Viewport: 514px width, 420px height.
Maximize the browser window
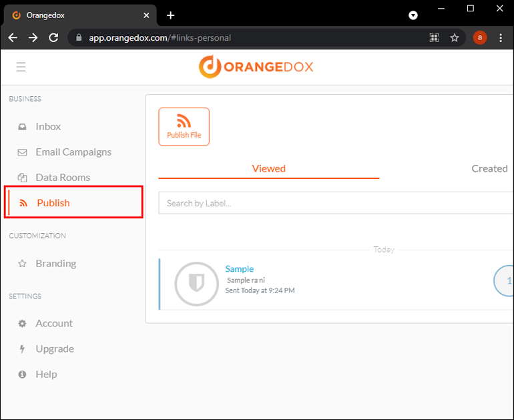471,9
